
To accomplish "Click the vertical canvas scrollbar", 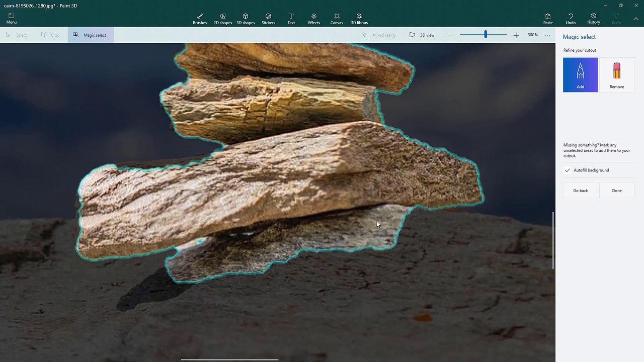I will click(x=553, y=240).
